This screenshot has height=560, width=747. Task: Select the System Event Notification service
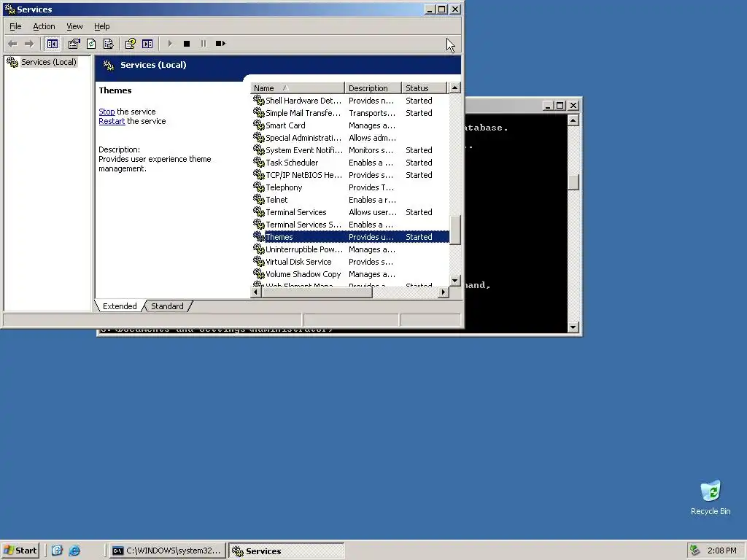[x=350, y=150]
